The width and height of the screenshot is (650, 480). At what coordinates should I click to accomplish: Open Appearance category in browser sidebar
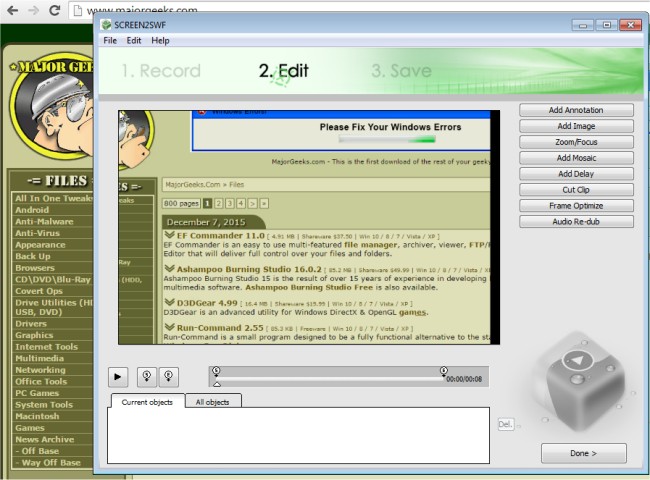pos(40,245)
